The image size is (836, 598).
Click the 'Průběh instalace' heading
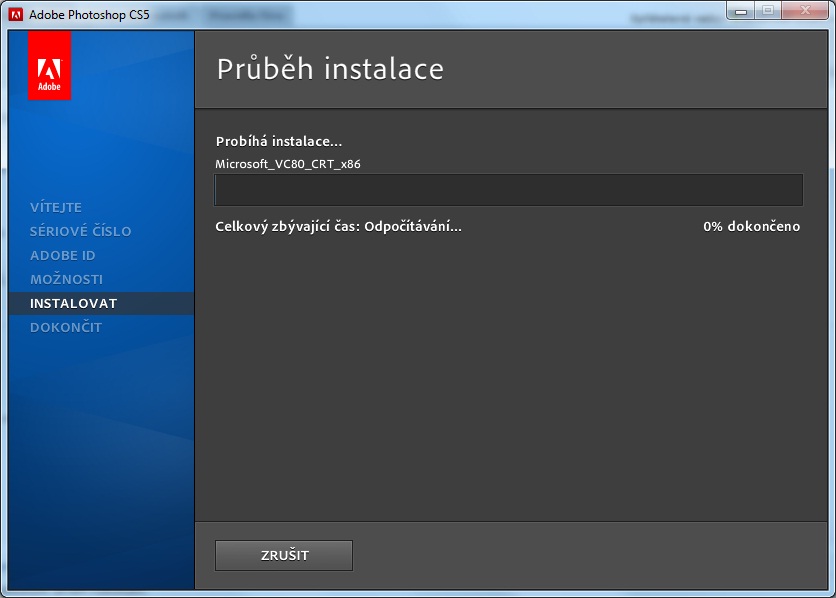pos(330,69)
